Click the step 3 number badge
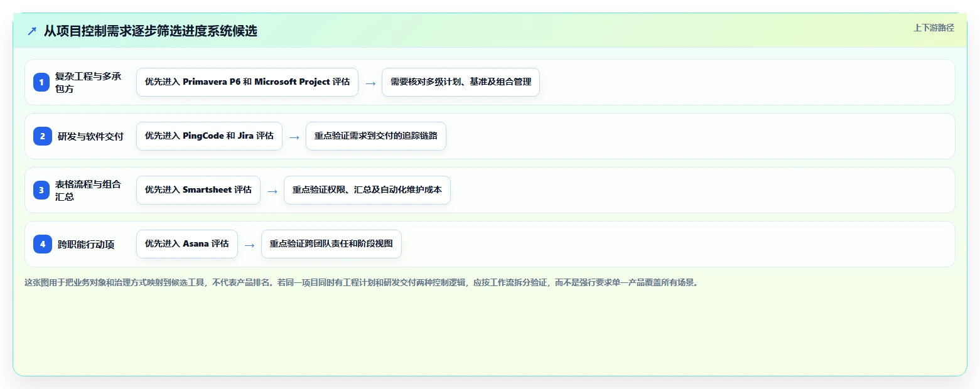The height and width of the screenshot is (389, 980). (x=41, y=190)
